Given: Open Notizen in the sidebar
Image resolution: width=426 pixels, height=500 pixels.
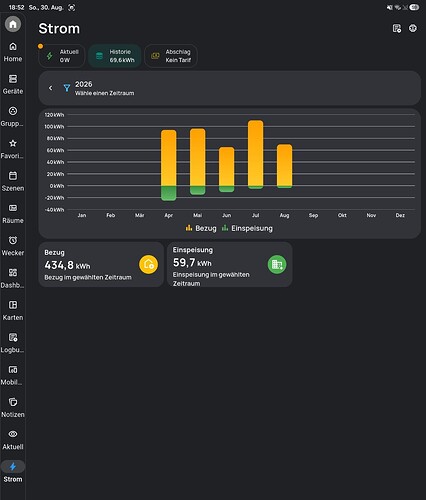Looking at the screenshot, I should [13, 408].
